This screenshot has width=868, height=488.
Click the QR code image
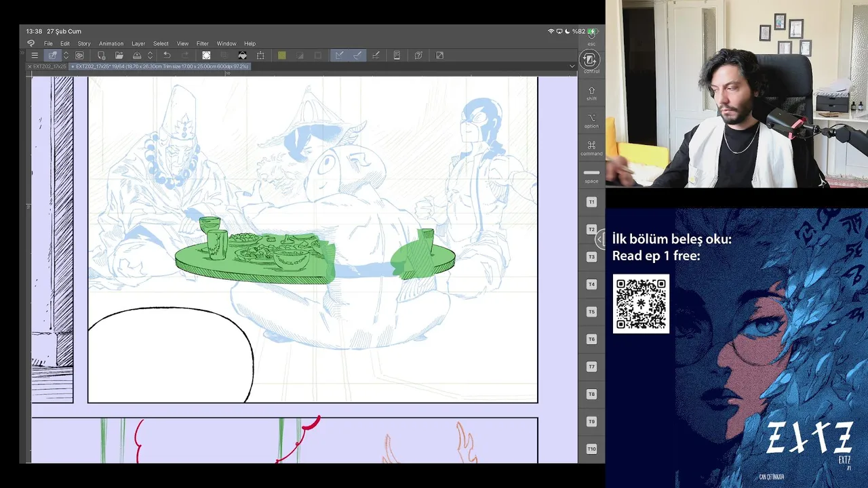point(641,304)
